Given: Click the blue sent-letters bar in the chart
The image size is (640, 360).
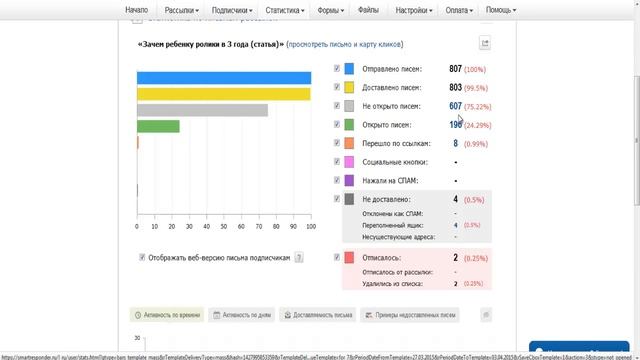Looking at the screenshot, I should point(224,78).
